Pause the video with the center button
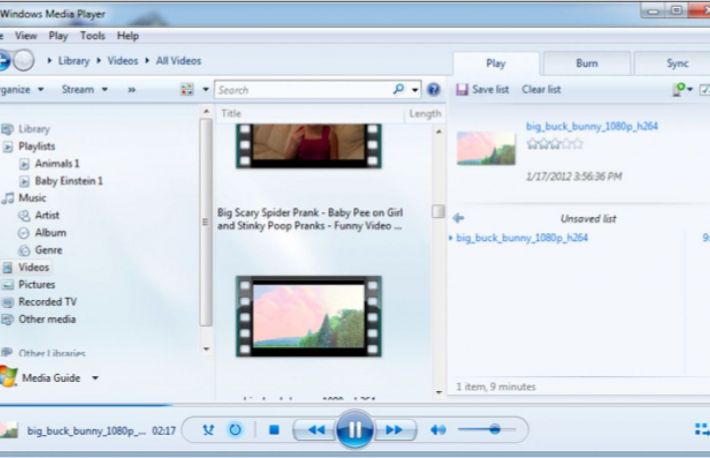Image resolution: width=710 pixels, height=458 pixels. 354,430
